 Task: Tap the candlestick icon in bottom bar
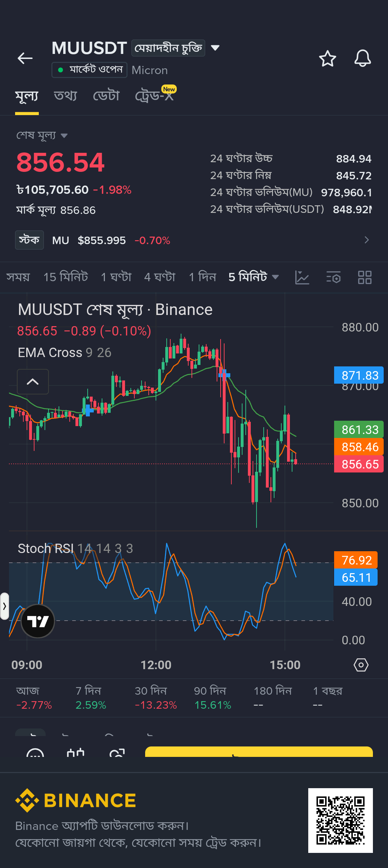tap(76, 753)
